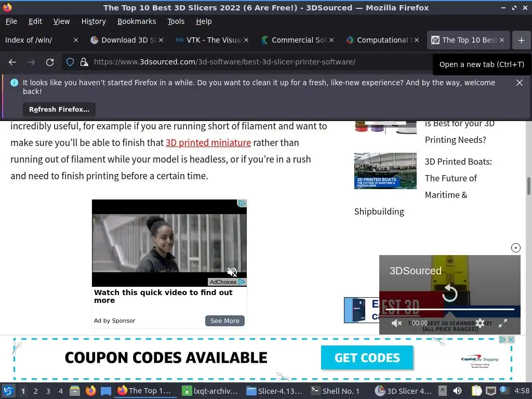Open the View menu

point(61,21)
